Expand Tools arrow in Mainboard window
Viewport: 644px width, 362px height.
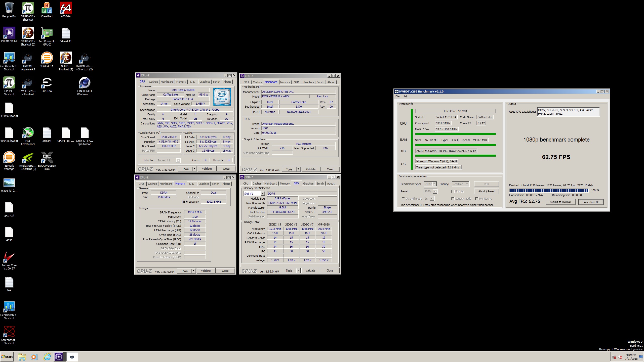tap(298, 169)
